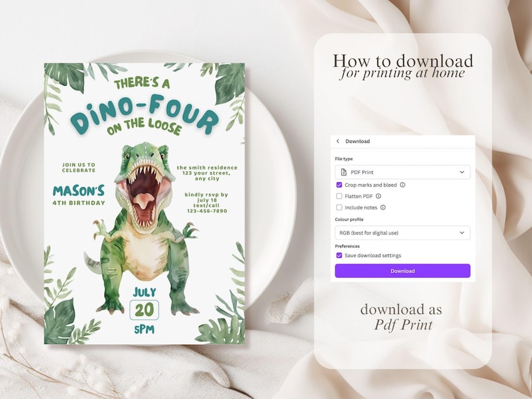Click info icon next to Include notes
Image resolution: width=532 pixels, height=399 pixels.
(383, 207)
